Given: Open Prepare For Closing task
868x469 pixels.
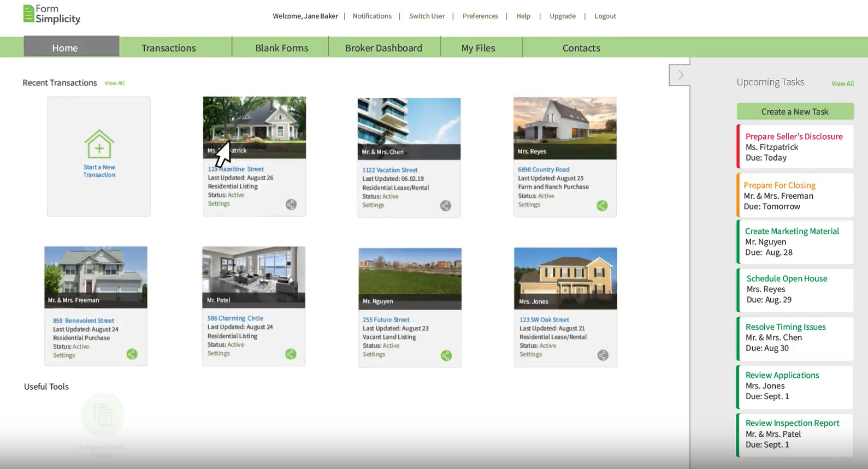Looking at the screenshot, I should (795, 195).
